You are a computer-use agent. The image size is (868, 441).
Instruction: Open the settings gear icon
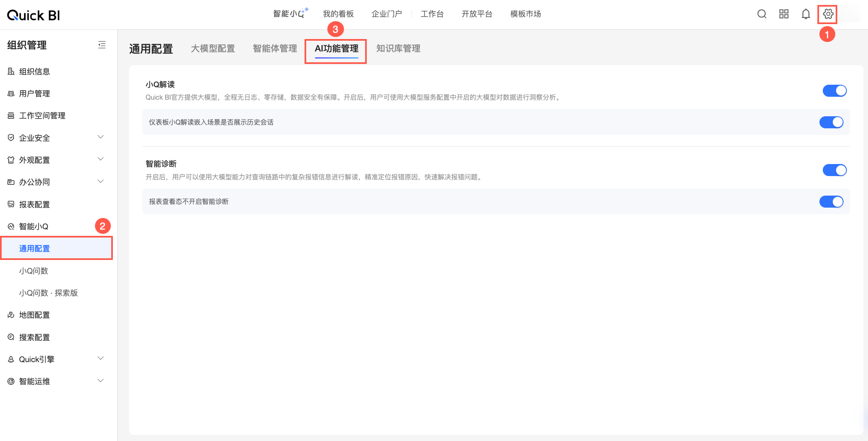click(828, 14)
